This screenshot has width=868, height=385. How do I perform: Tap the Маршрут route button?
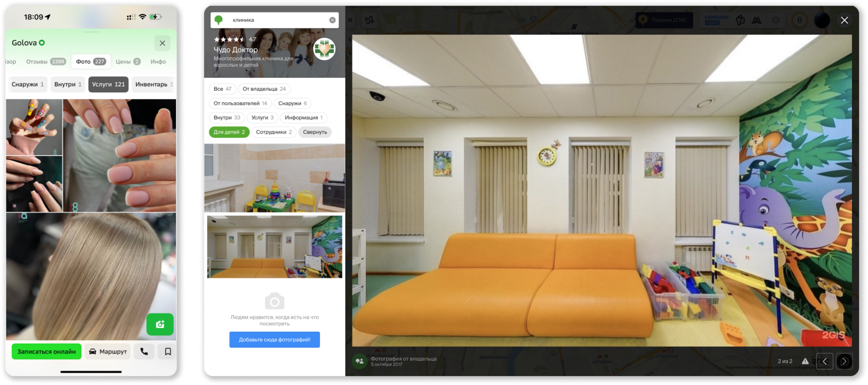pos(108,351)
